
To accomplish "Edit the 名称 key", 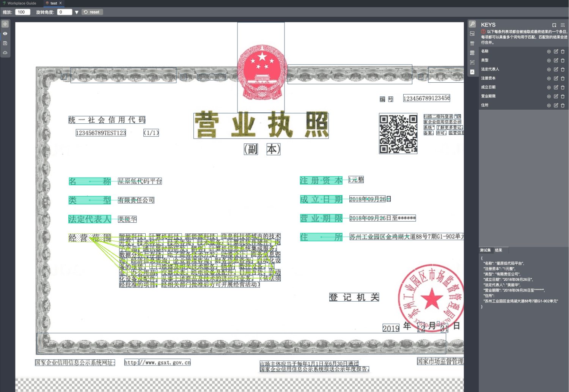I will coord(556,51).
